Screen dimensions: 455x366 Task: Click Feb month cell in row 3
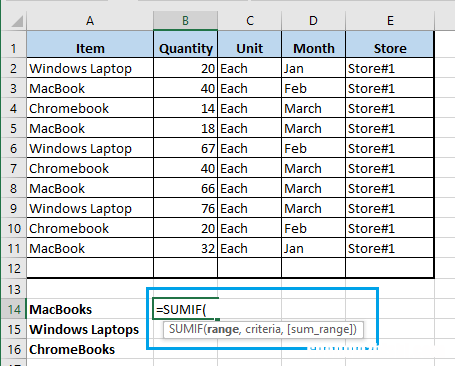click(x=314, y=88)
